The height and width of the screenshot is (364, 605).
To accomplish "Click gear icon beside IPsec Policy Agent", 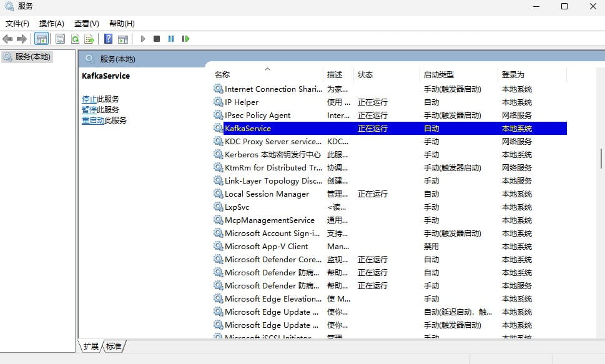I will point(219,115).
